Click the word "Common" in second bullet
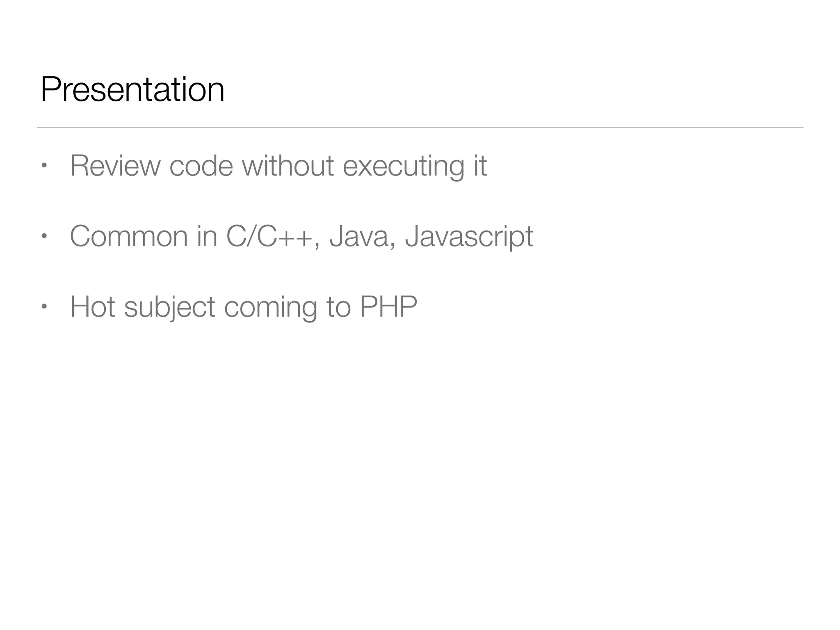Screen dimensions: 840x630 pyautogui.click(x=128, y=236)
